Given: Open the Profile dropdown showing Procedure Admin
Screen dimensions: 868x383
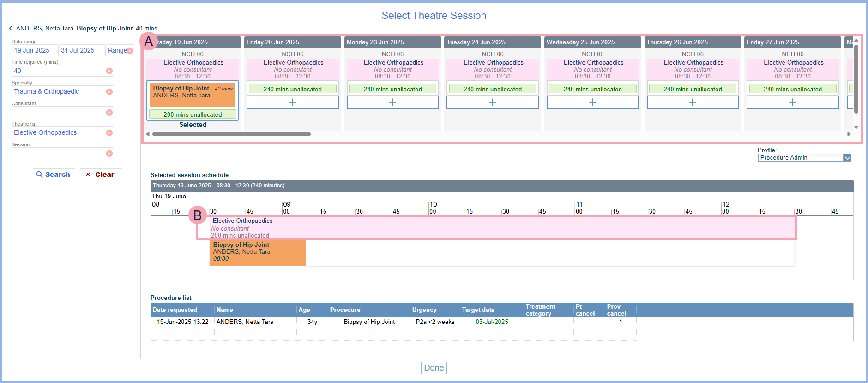Looking at the screenshot, I should 847,158.
